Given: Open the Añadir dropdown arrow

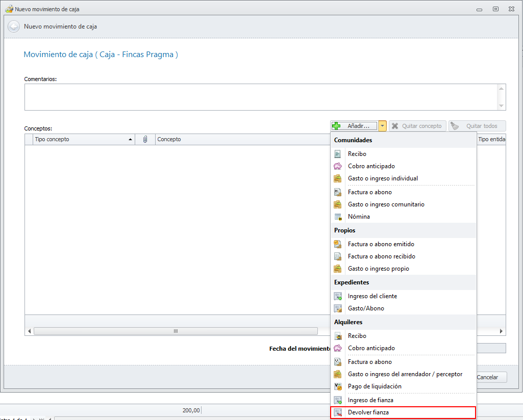Looking at the screenshot, I should click(382, 126).
